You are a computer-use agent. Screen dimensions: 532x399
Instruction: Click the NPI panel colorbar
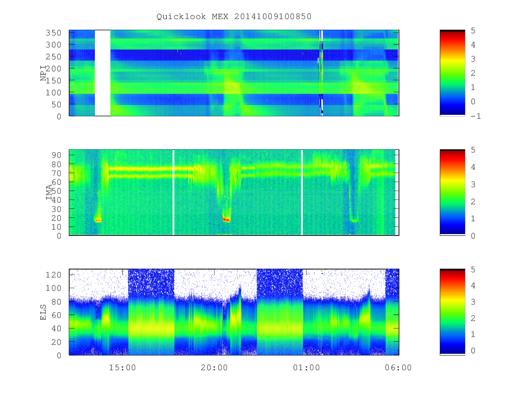[x=452, y=73]
